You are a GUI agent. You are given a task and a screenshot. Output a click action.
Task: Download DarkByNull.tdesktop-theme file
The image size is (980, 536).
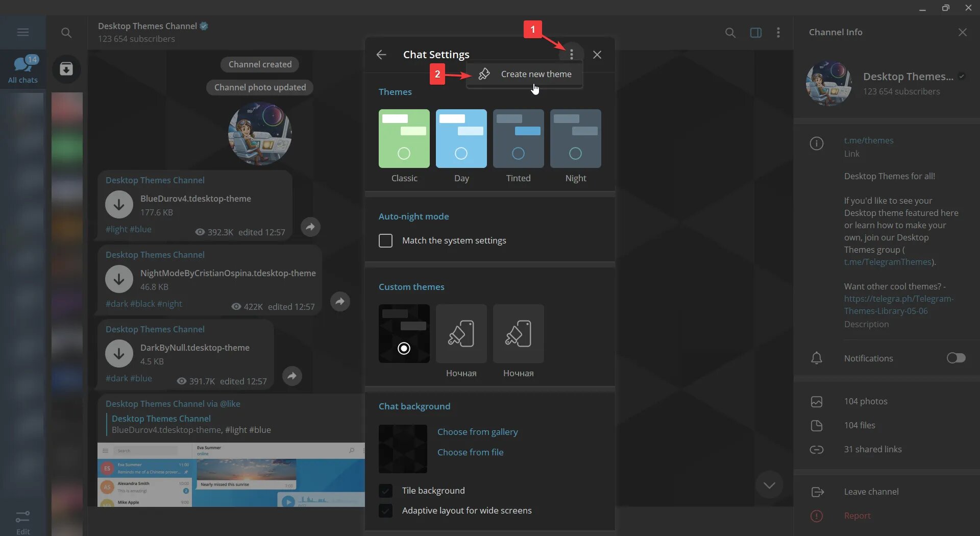coord(119,353)
